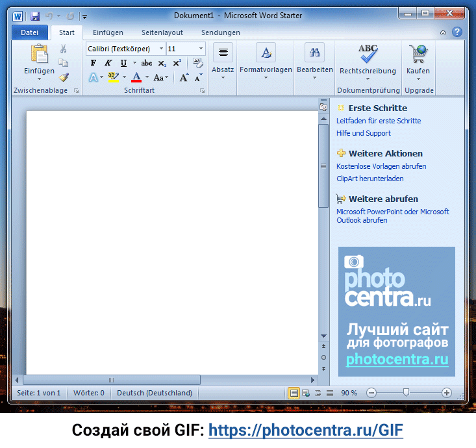Open the Calibri font name dropdown
Image resolution: width=476 pixels, height=448 pixels.
tap(161, 49)
